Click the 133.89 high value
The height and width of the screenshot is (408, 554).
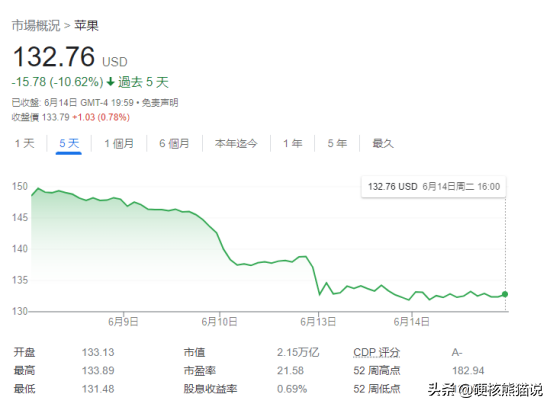point(98,371)
